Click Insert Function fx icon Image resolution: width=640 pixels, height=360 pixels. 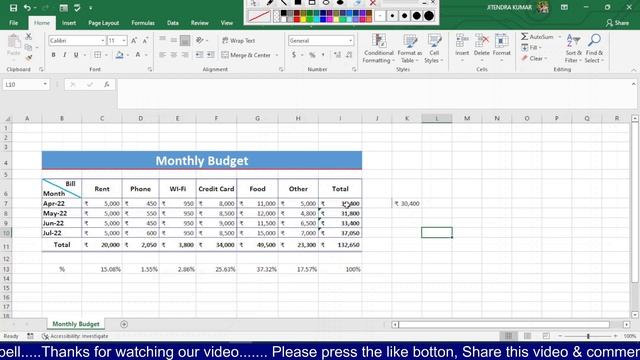coord(107,84)
